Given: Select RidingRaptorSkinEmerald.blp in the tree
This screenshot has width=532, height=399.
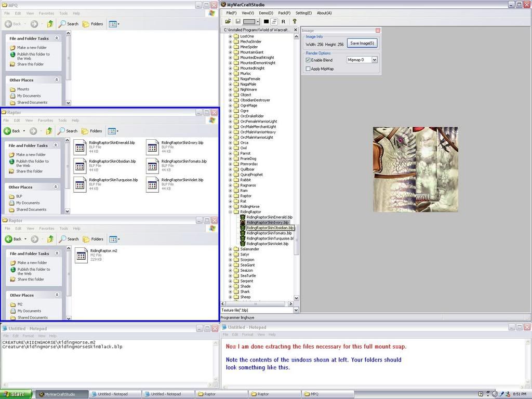Looking at the screenshot, I should 270,217.
